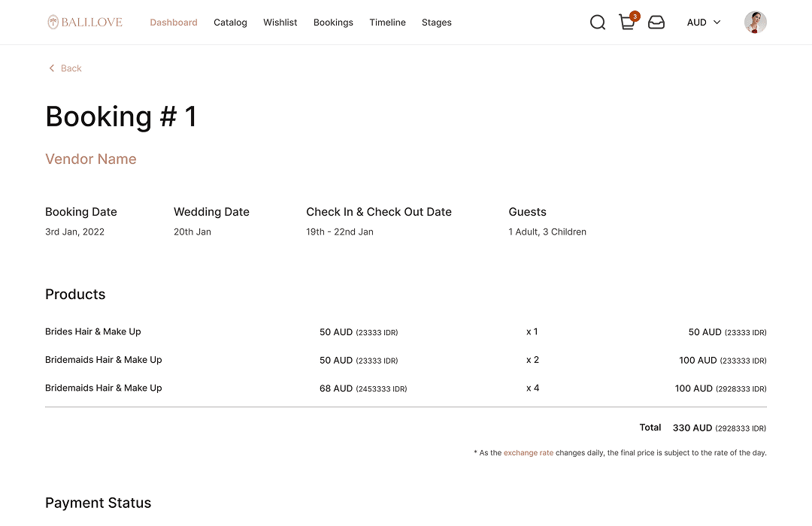This screenshot has width=812, height=526.
Task: Click the cart notification badge
Action: 634,15
